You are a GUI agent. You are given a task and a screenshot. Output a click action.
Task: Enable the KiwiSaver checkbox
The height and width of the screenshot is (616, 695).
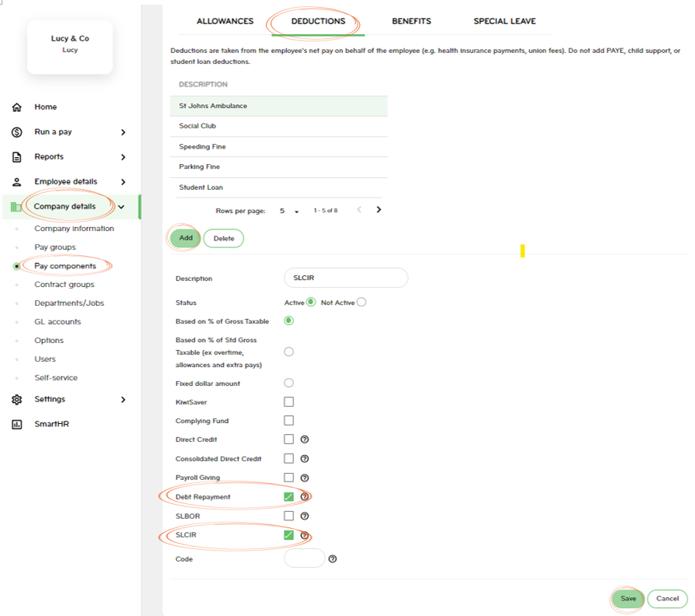coord(288,402)
